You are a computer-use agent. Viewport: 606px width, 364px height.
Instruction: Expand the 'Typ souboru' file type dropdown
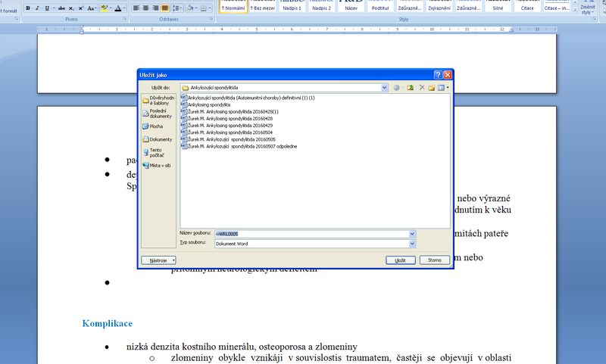tap(412, 244)
